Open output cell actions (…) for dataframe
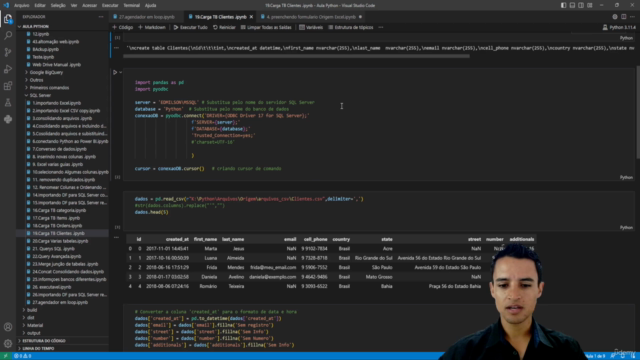Viewport: 640px width, 360px height. [116, 237]
